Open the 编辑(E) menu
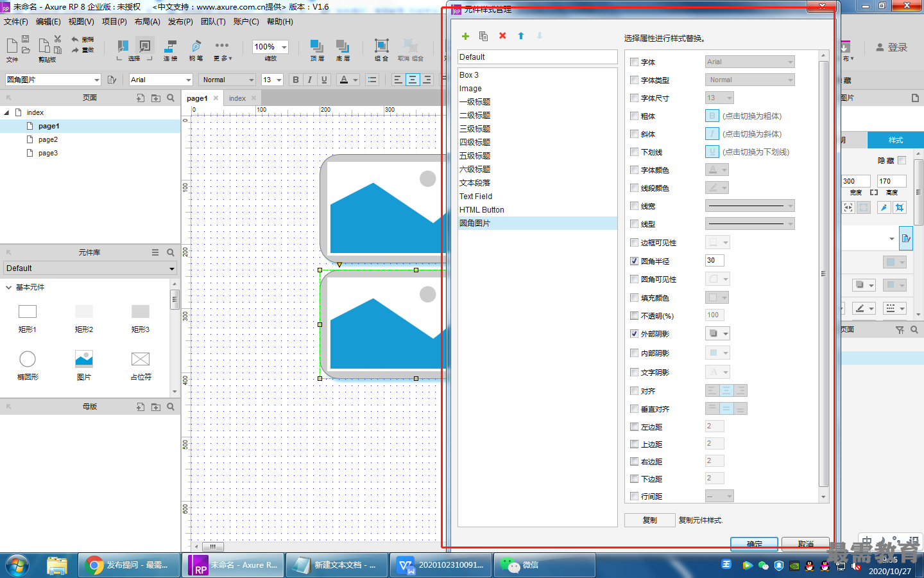 click(48, 22)
